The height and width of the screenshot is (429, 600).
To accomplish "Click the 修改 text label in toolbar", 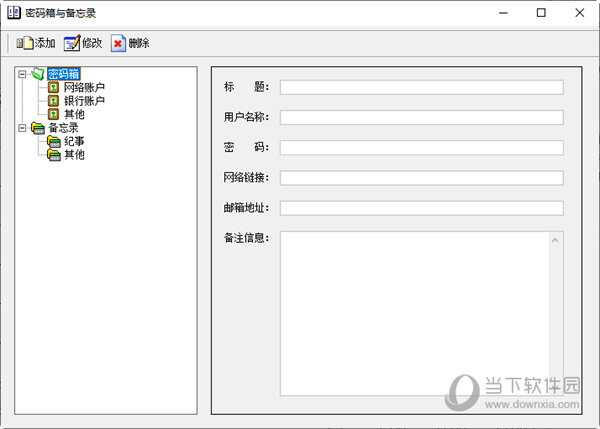I will (x=92, y=43).
